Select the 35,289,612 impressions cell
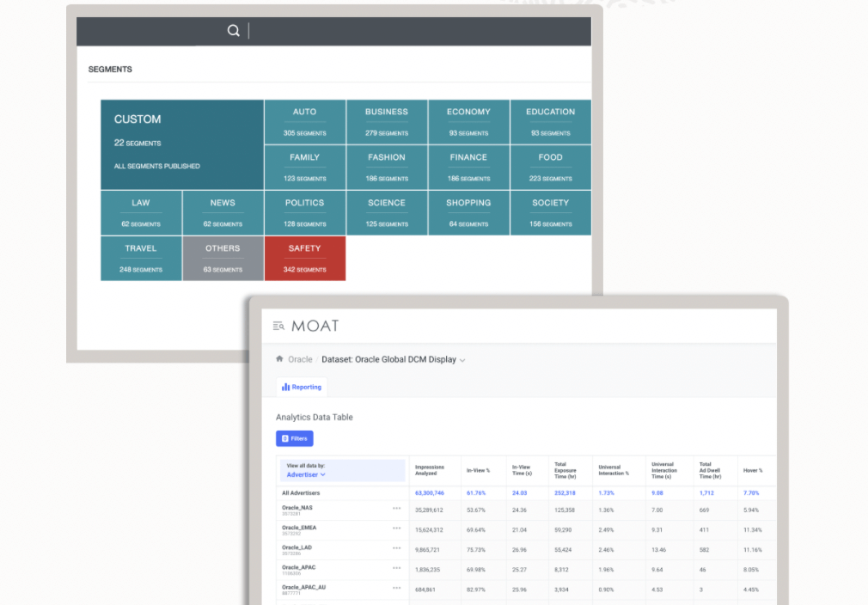Image resolution: width=868 pixels, height=605 pixels. tap(429, 510)
